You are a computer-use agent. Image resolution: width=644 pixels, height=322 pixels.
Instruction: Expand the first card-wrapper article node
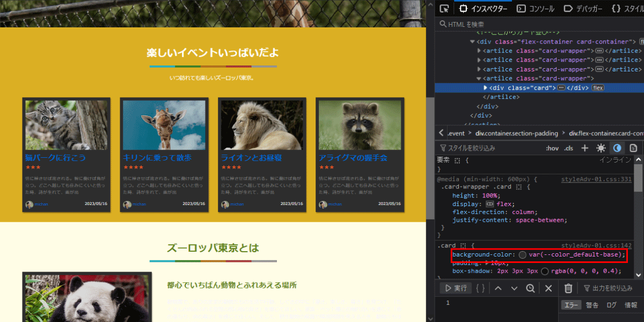pyautogui.click(x=479, y=50)
